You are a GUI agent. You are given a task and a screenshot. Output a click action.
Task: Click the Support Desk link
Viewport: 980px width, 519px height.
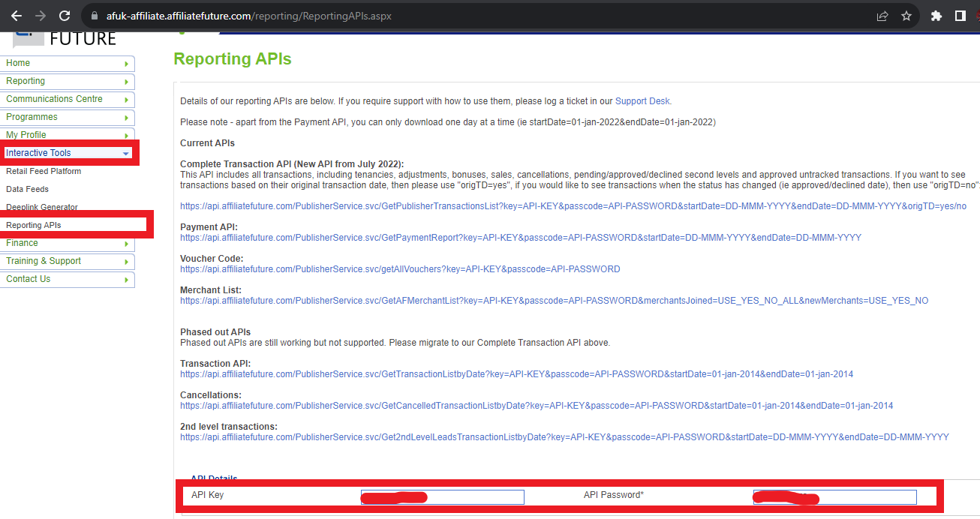click(x=642, y=101)
